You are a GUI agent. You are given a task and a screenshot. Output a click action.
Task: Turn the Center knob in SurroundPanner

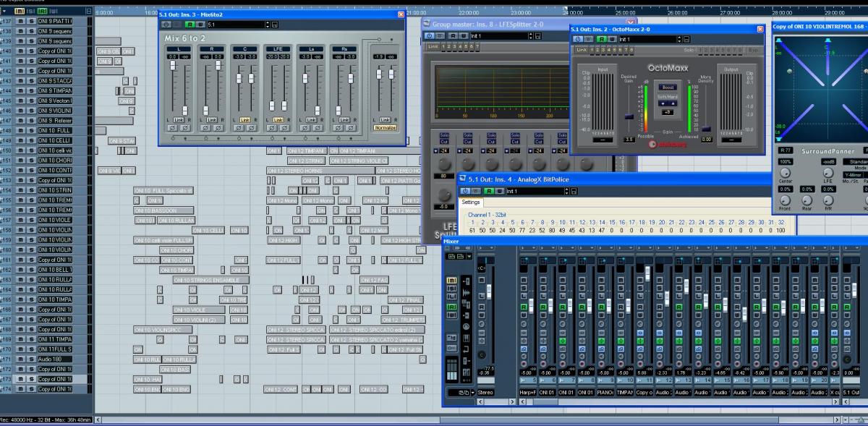[x=785, y=173]
